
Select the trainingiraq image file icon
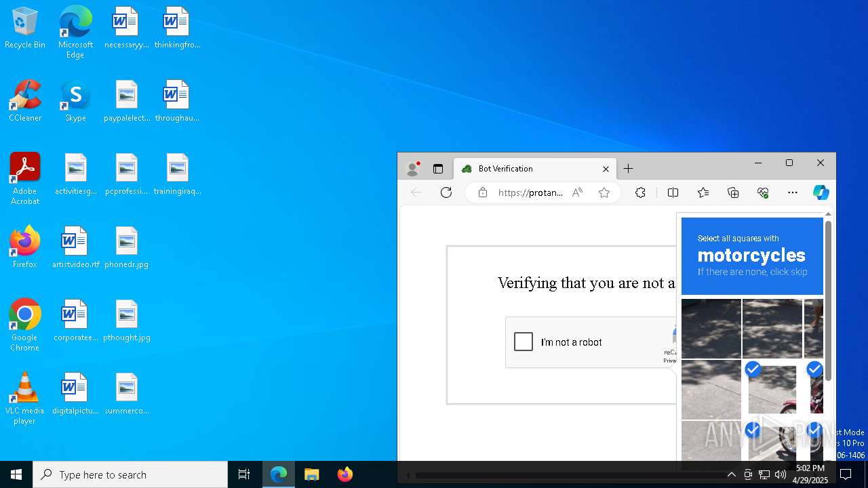point(177,175)
